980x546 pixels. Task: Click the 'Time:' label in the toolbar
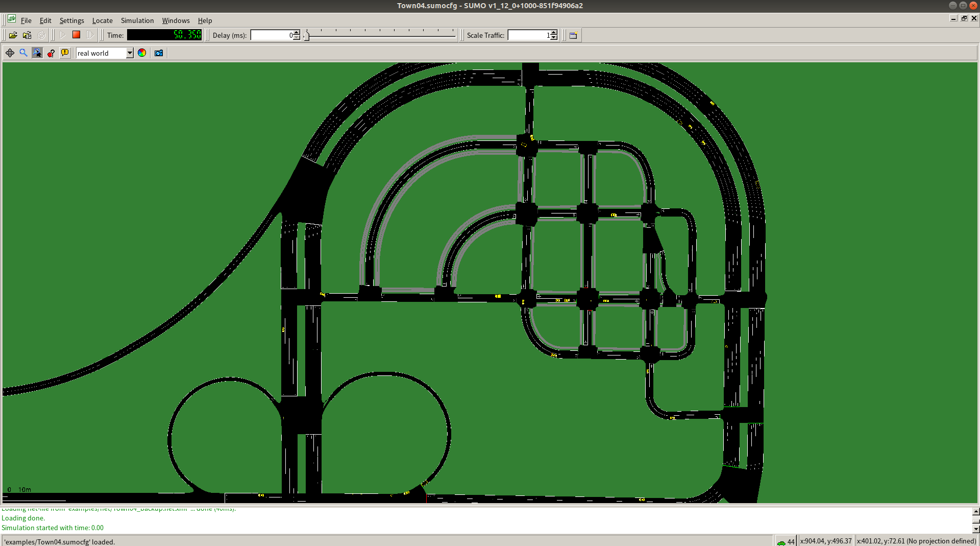coord(115,35)
